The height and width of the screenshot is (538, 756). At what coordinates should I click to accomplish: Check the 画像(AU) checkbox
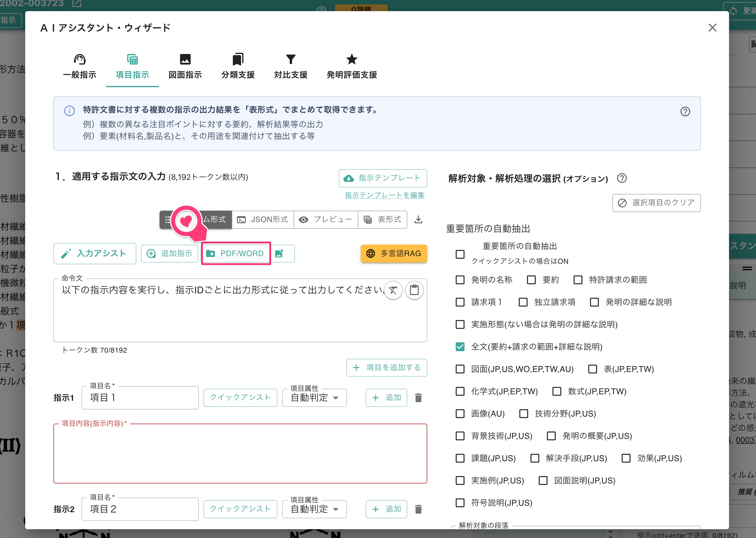[460, 414]
